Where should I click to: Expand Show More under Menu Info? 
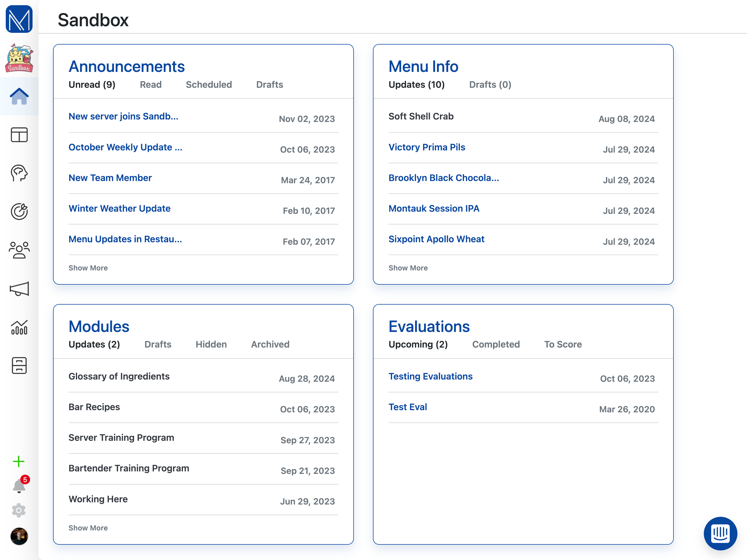pos(408,268)
